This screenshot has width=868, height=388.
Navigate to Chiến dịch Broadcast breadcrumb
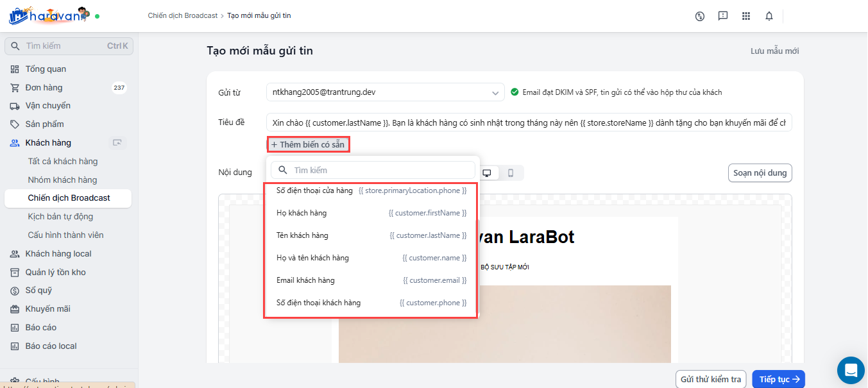pyautogui.click(x=183, y=15)
